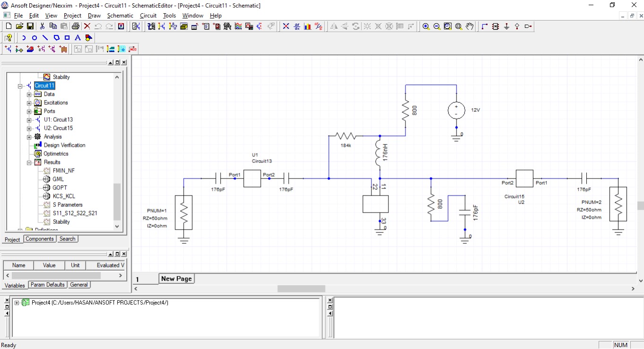Image resolution: width=644 pixels, height=349 pixels.
Task: Click the Zoom Out magnifier icon
Action: (x=437, y=26)
